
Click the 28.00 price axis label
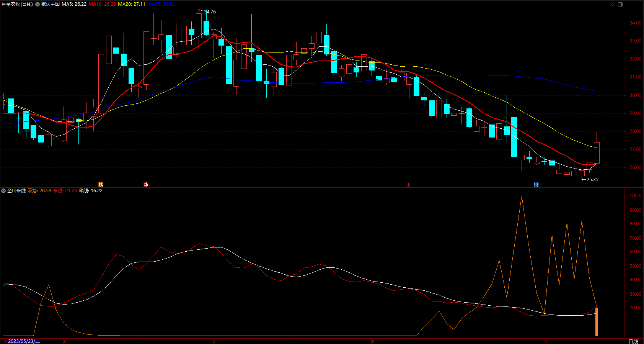click(636, 131)
